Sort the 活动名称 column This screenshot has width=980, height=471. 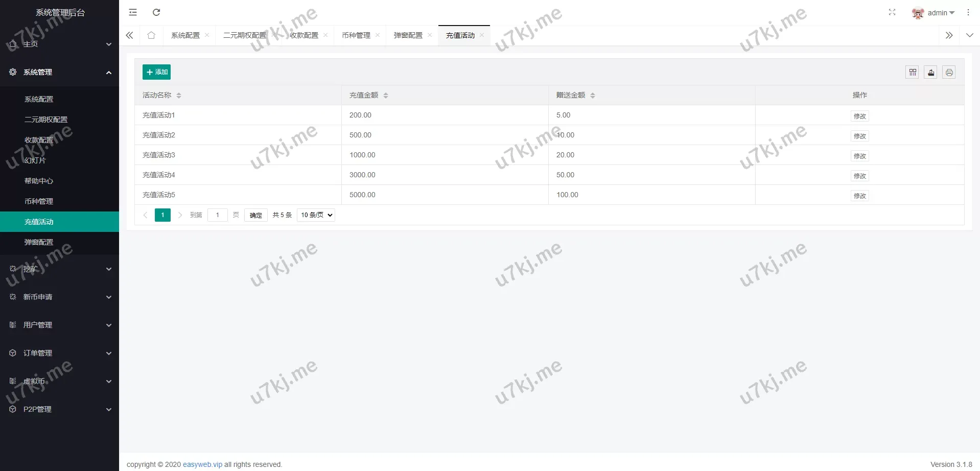(x=179, y=96)
